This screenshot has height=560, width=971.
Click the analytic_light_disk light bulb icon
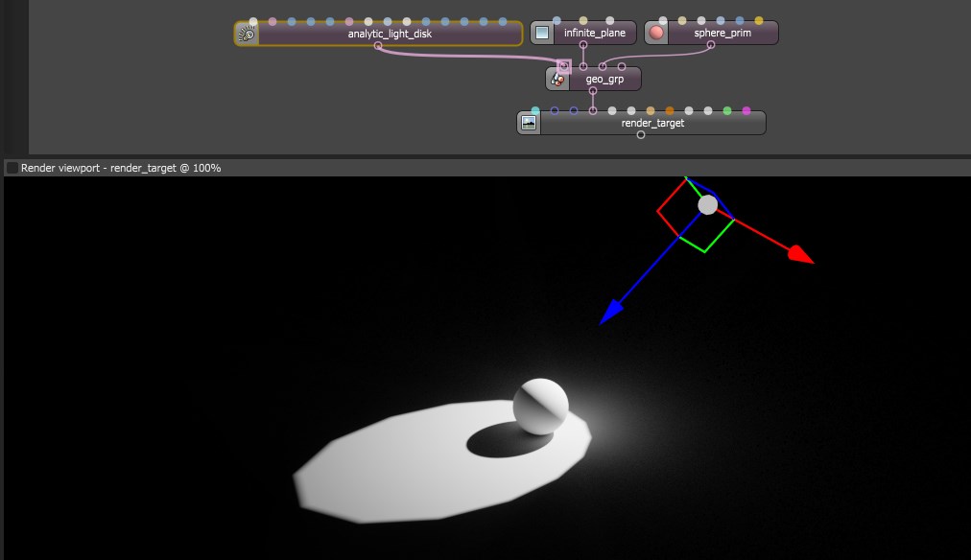(247, 34)
